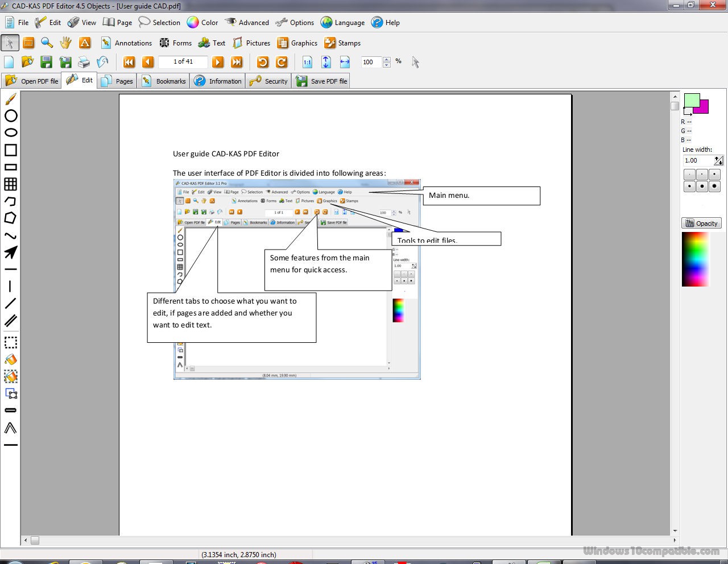Image resolution: width=728 pixels, height=564 pixels.
Task: Set zoom to 1:1 actual size
Action: tap(307, 62)
